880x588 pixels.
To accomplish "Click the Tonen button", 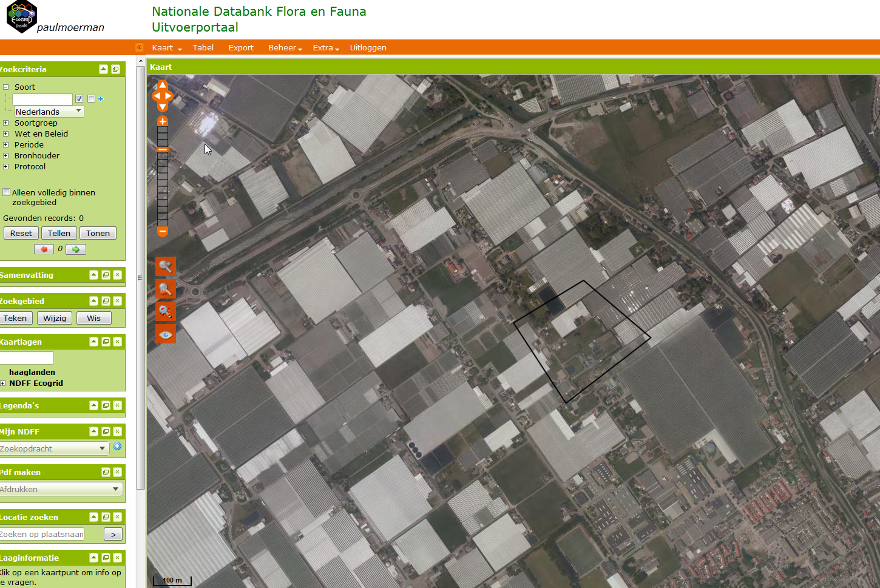I will [x=98, y=233].
